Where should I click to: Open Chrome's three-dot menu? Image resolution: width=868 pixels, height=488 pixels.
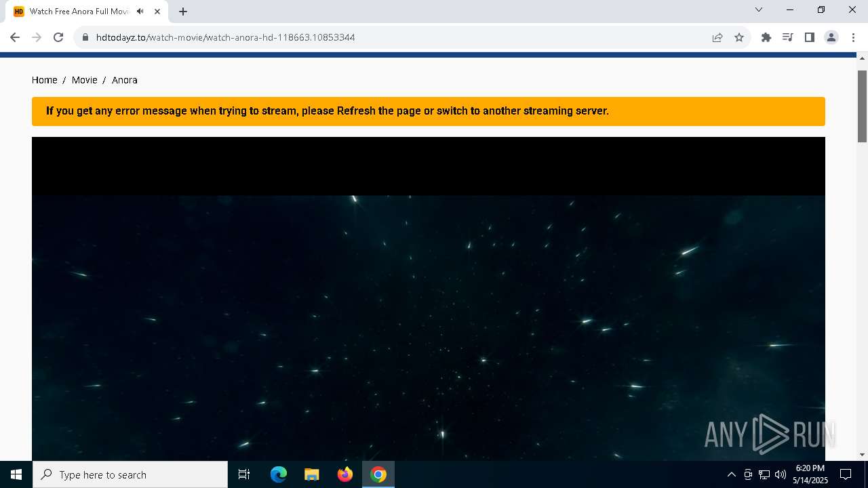(x=853, y=37)
